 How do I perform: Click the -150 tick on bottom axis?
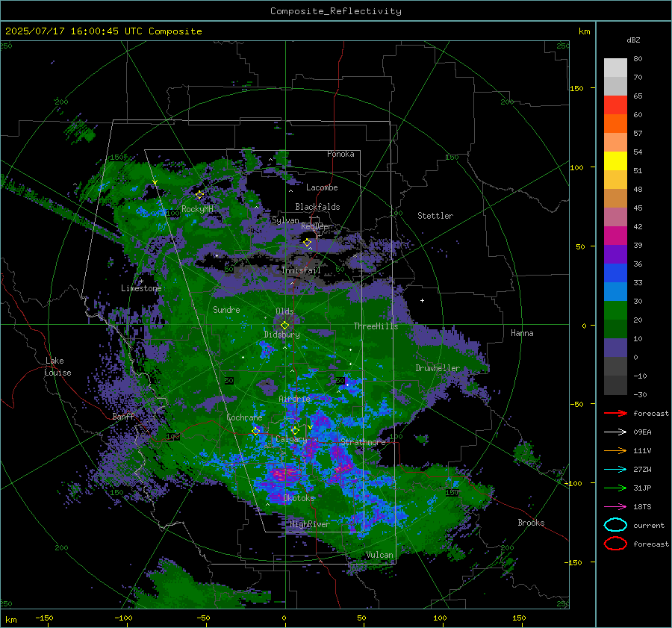[44, 618]
